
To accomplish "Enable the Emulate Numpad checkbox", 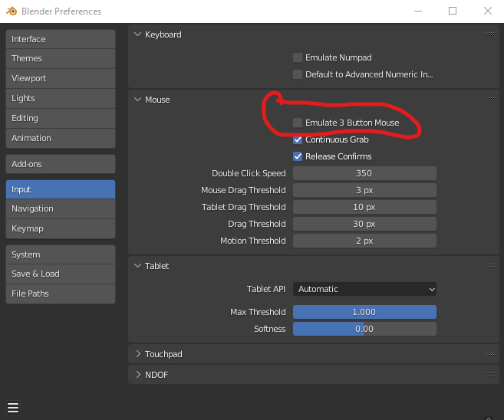I will point(298,57).
